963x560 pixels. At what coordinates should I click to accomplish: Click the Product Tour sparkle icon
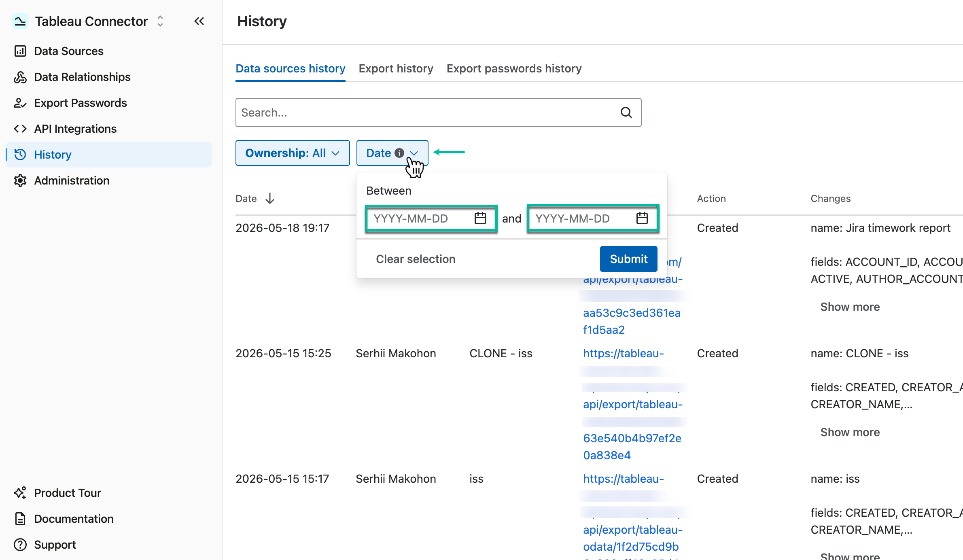20,493
